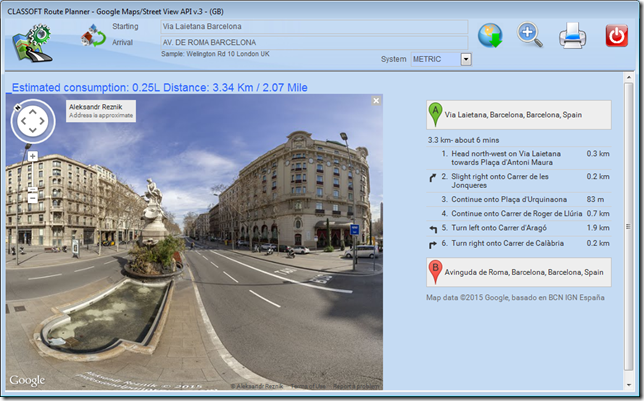Click the © Aleksandr Reznik attribution link
Viewport: 644px width, 401px height.
(257, 386)
